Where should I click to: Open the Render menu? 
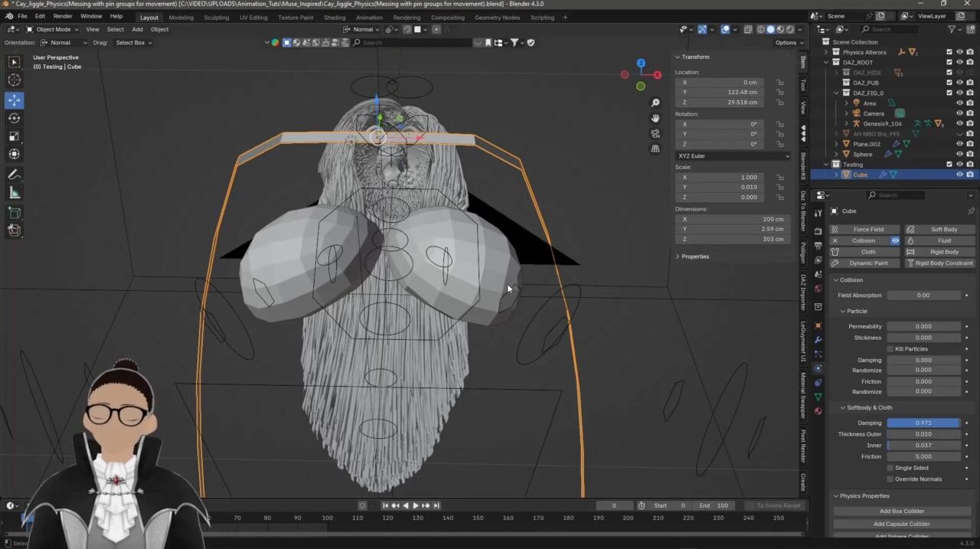[x=63, y=16]
